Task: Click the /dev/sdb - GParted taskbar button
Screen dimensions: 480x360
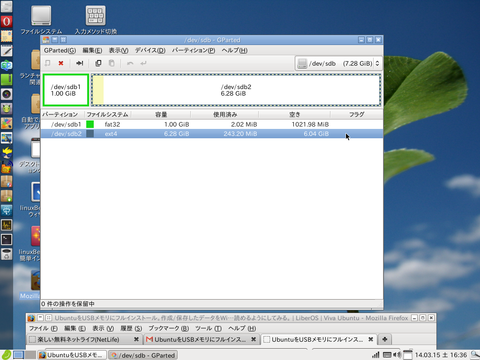Action: click(143, 355)
